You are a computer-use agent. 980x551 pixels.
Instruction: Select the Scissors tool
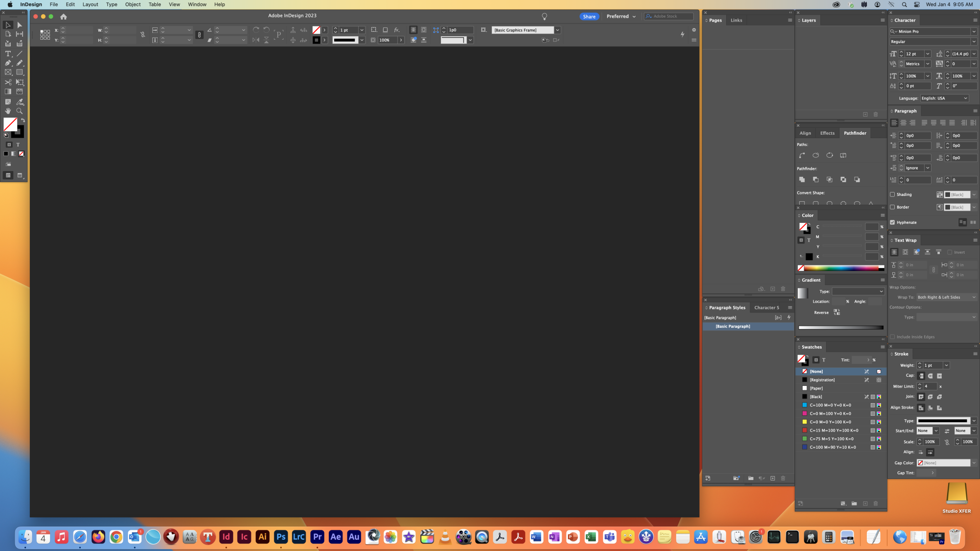(x=8, y=82)
